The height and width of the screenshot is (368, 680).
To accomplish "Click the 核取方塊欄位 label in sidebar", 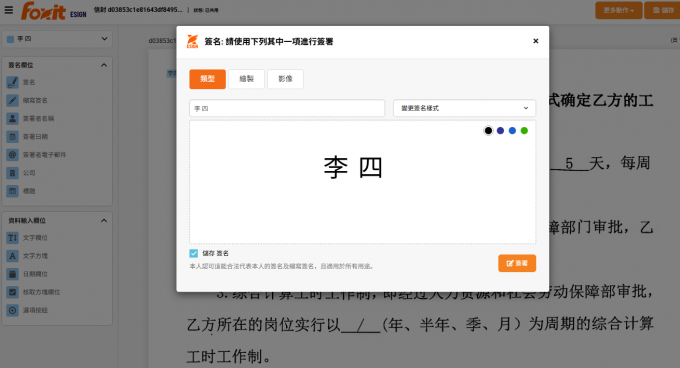I will pos(41,292).
